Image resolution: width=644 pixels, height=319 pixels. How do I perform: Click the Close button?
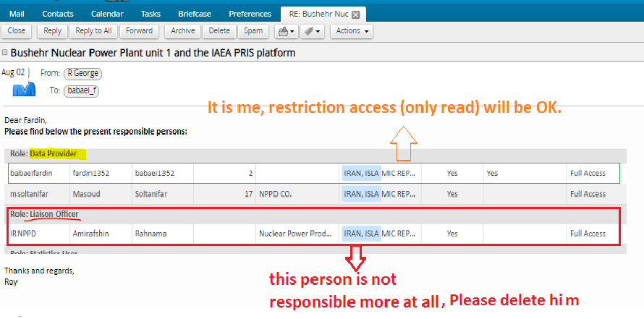tap(17, 31)
